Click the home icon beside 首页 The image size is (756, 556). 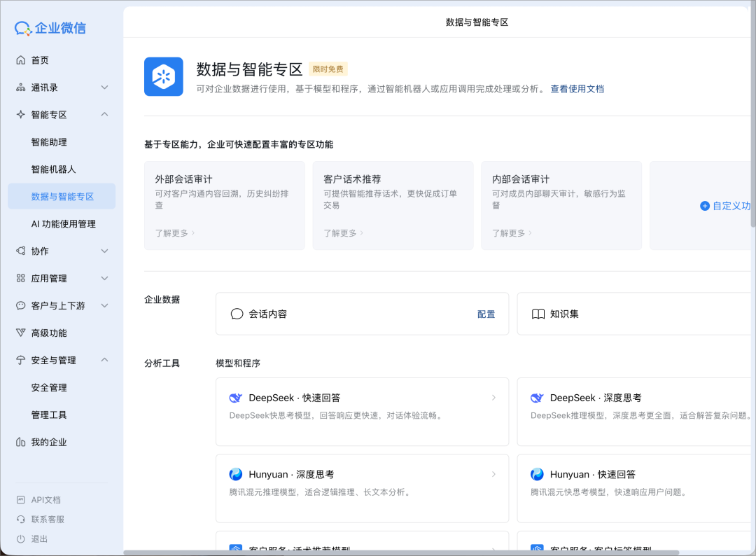[x=21, y=60]
